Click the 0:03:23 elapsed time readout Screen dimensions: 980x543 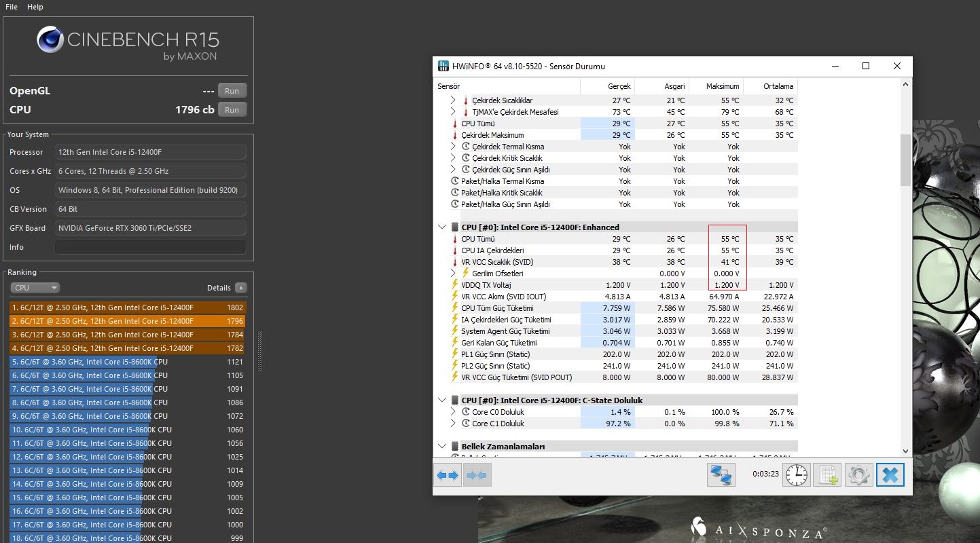click(765, 474)
